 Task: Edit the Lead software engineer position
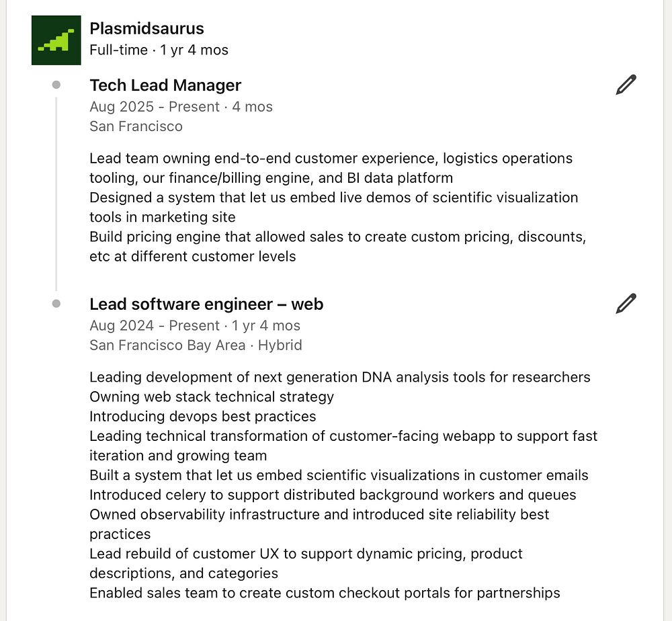coord(626,304)
